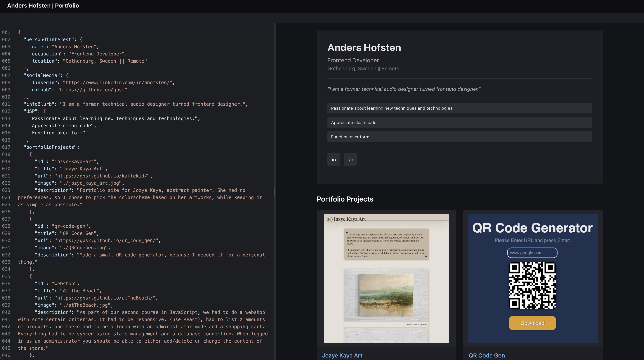Screen dimensions: 644x360
Task: Click the 'Frontend Developer' subtitle in profile card
Action: coord(353,60)
